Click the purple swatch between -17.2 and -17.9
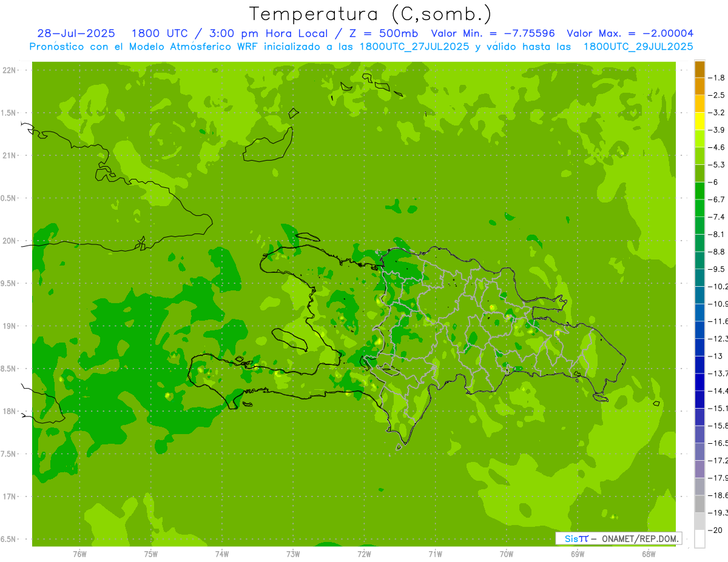This screenshot has width=728, height=562. click(699, 469)
